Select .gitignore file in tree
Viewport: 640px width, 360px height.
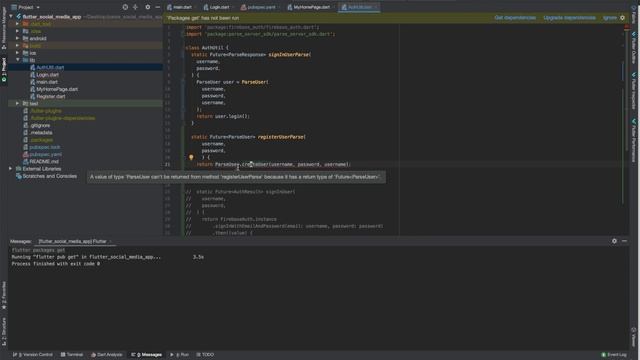click(40, 125)
